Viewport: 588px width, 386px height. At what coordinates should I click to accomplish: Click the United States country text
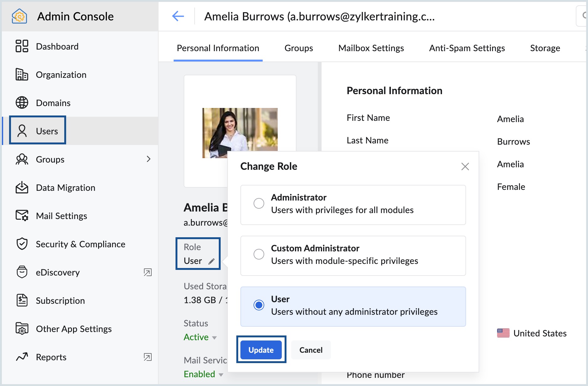click(540, 333)
